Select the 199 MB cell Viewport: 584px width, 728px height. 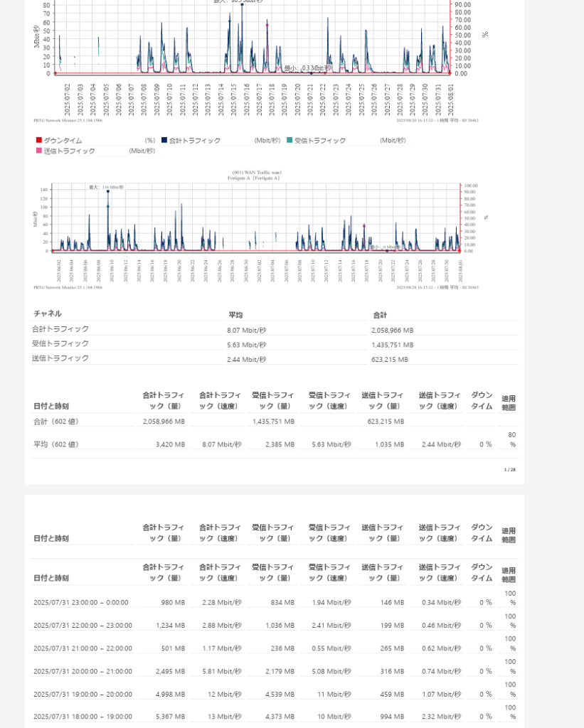point(392,626)
